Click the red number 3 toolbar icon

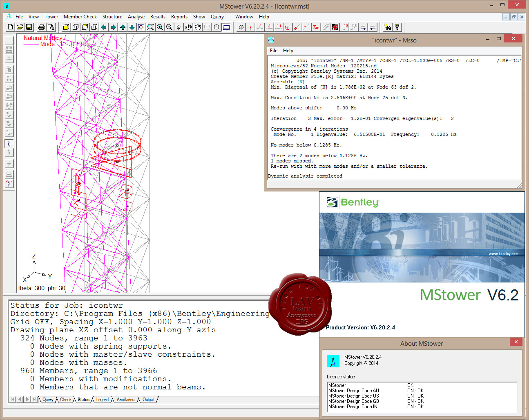point(269,27)
